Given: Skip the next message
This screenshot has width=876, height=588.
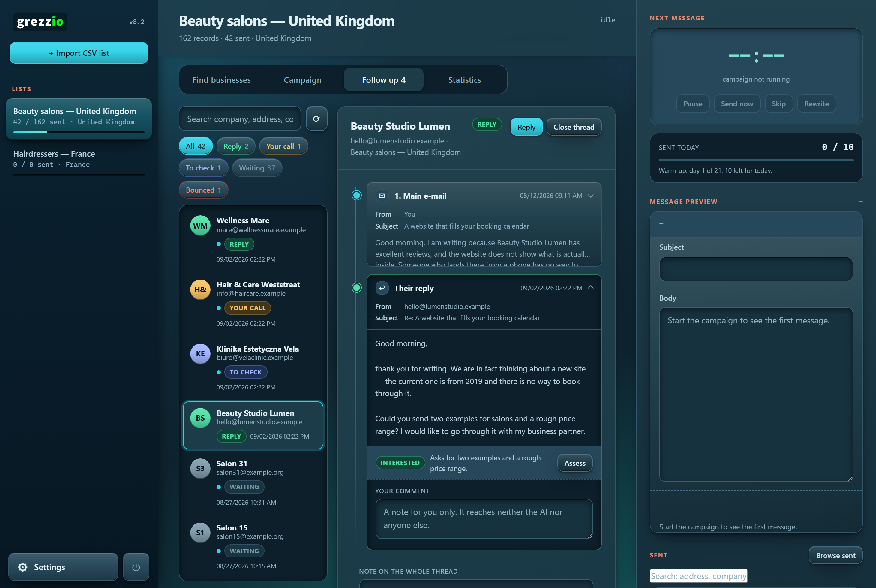Looking at the screenshot, I should coord(778,103).
